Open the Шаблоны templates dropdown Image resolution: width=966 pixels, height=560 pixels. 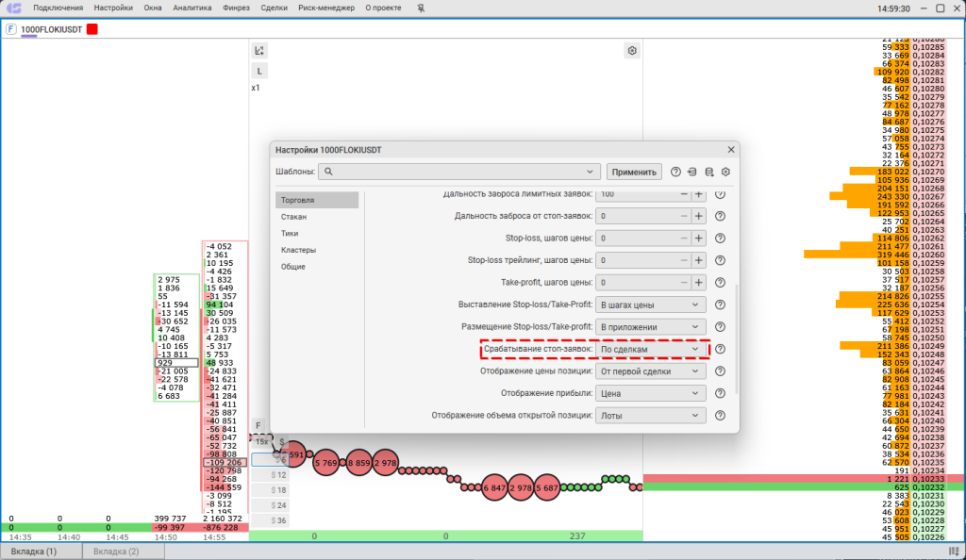coord(591,172)
